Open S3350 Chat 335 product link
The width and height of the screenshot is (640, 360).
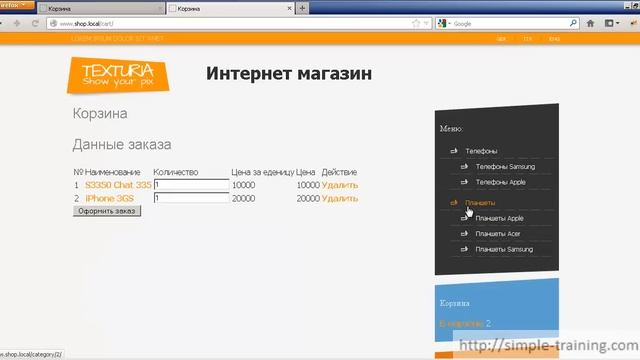(118, 185)
